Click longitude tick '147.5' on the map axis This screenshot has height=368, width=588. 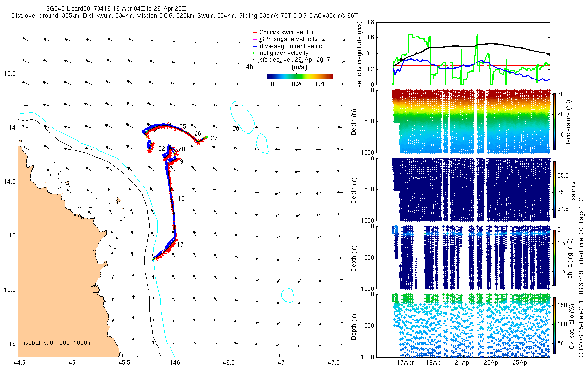[332, 362]
